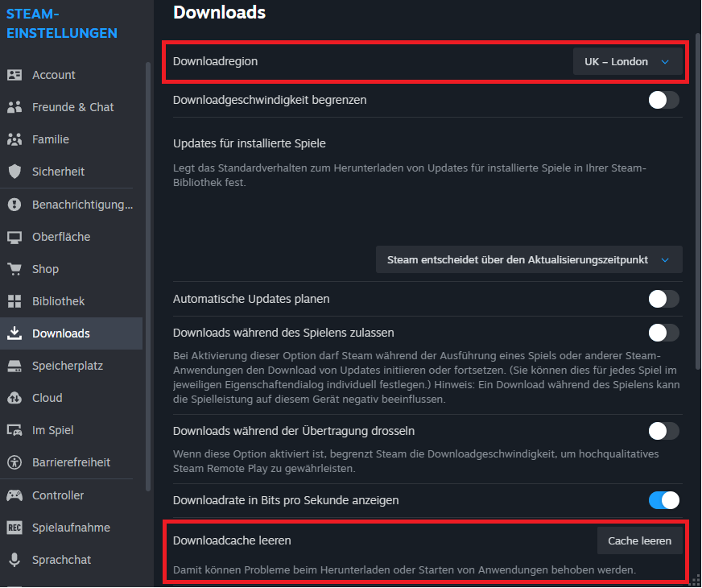
Task: Click the Bibliothek grid icon
Action: point(14,301)
